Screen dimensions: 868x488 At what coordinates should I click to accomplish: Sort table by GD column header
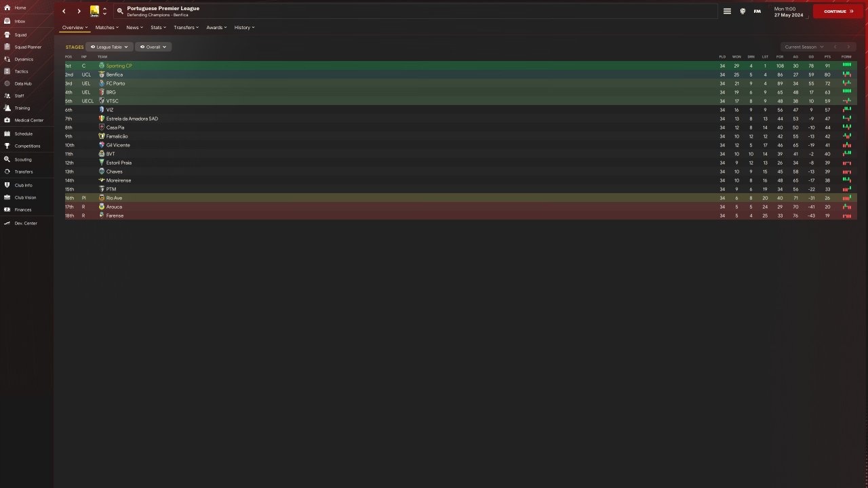[x=811, y=56]
